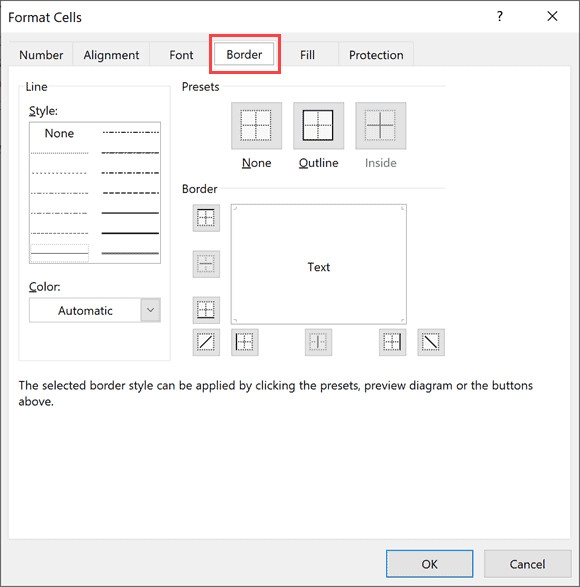Confirm with the OK button

click(x=429, y=564)
